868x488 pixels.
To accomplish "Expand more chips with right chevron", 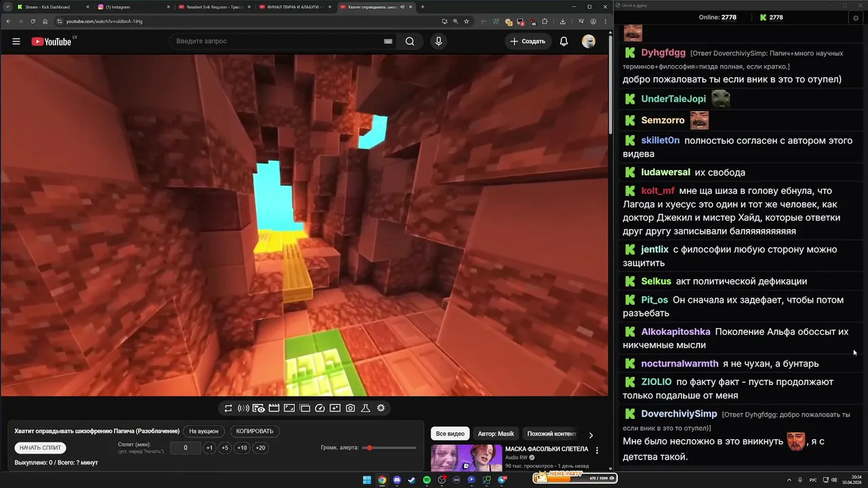I will [591, 435].
